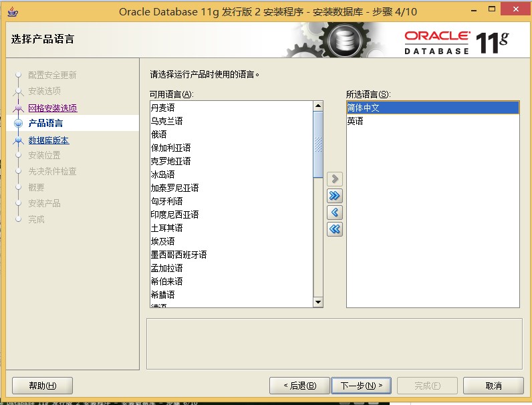
Task: Click scroll up arrow of available languages
Action: 318,106
